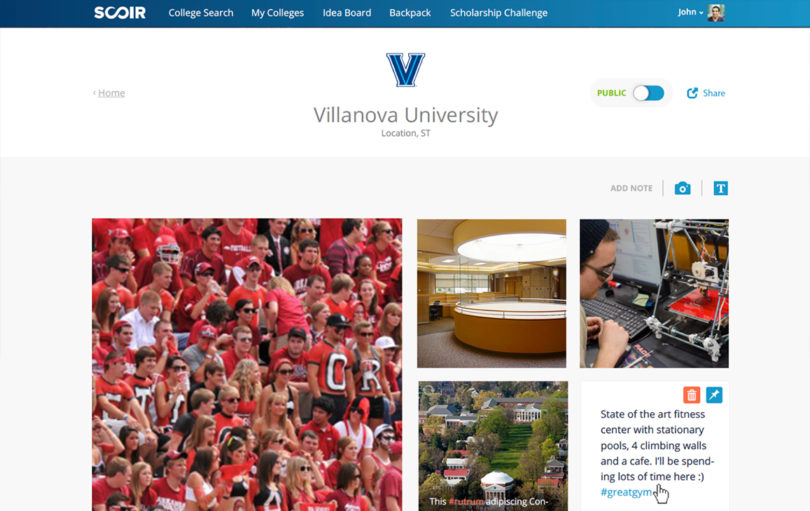Viewport: 810px width, 511px height.
Task: Click John's profile avatar picture
Action: tap(716, 13)
